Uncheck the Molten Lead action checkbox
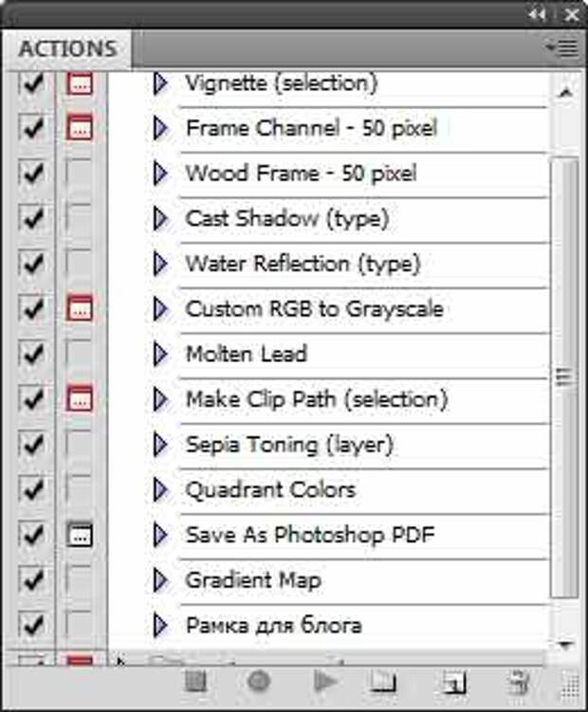Image resolution: width=588 pixels, height=712 pixels. (x=32, y=354)
